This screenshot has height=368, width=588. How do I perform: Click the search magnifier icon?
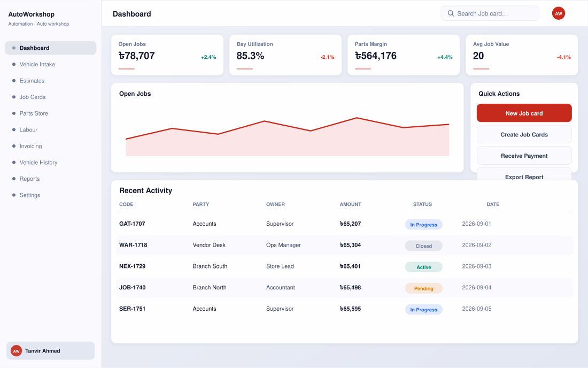point(451,13)
